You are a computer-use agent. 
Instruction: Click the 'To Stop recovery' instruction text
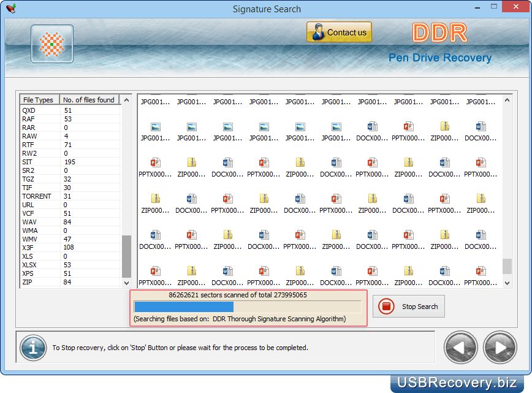[180, 348]
